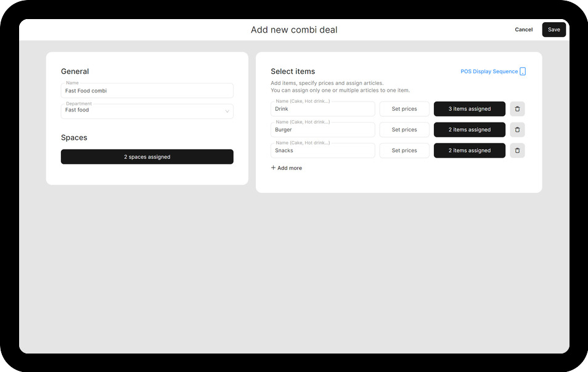Delete the Burger item row

(517, 129)
